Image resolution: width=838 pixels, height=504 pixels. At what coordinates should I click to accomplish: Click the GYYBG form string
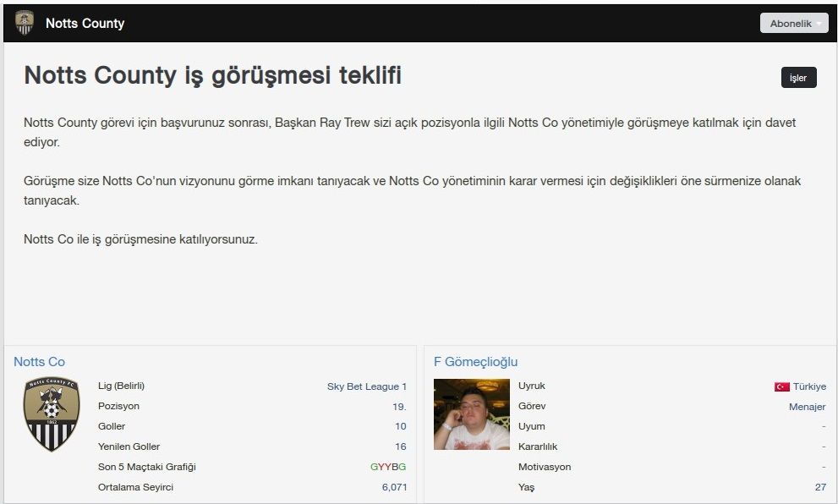[388, 467]
